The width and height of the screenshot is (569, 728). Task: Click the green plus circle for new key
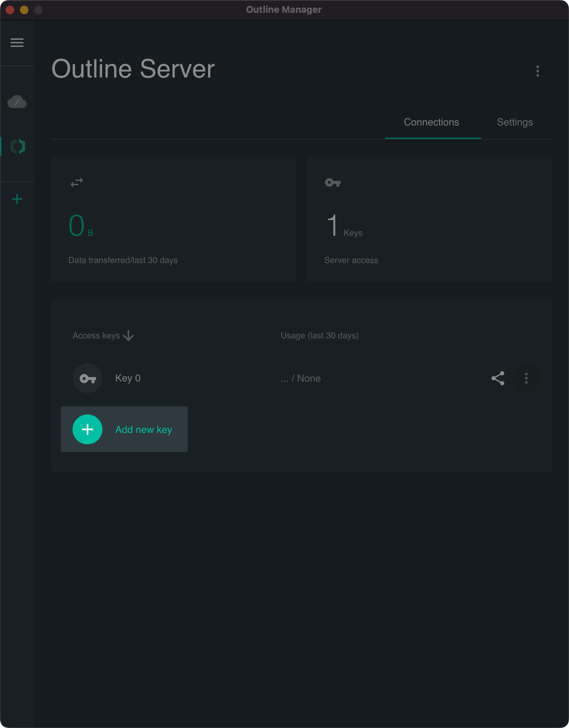[87, 429]
